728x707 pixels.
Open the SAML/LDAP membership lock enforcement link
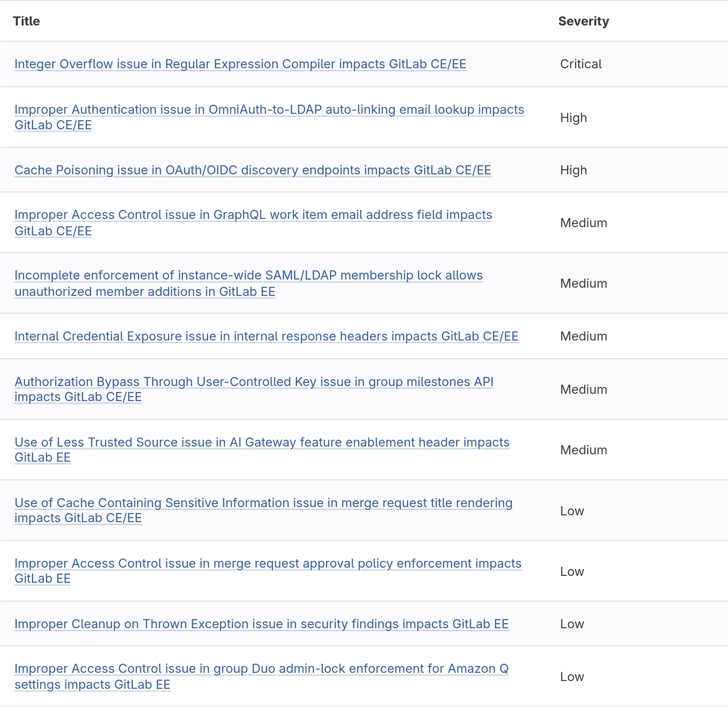(x=249, y=284)
